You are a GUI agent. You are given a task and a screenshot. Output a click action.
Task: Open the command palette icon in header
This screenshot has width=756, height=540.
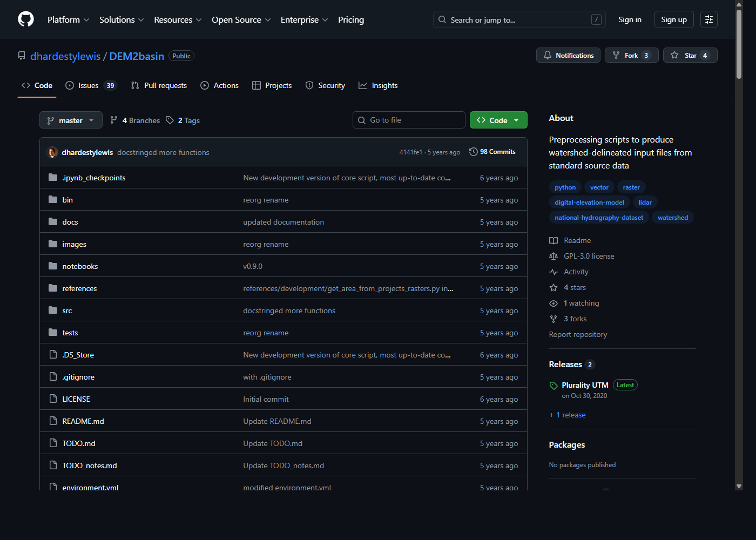pyautogui.click(x=708, y=19)
